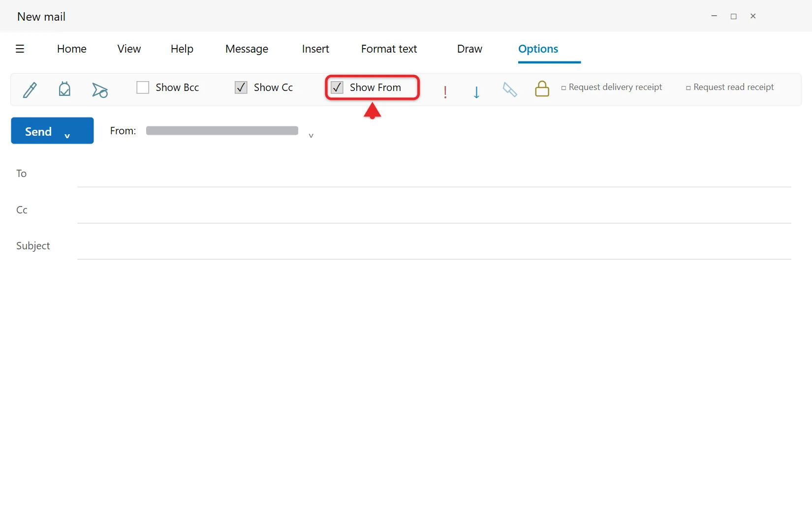Viewport: 812px width, 509px height.
Task: Mark message as high importance
Action: pos(445,92)
